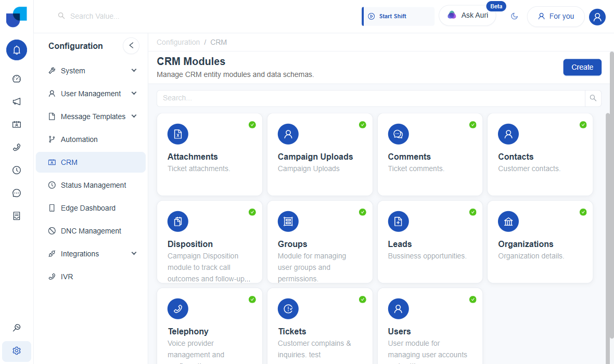Screen dimensions: 614x364
Task: Select CRM in the sidebar
Action: pos(91,162)
